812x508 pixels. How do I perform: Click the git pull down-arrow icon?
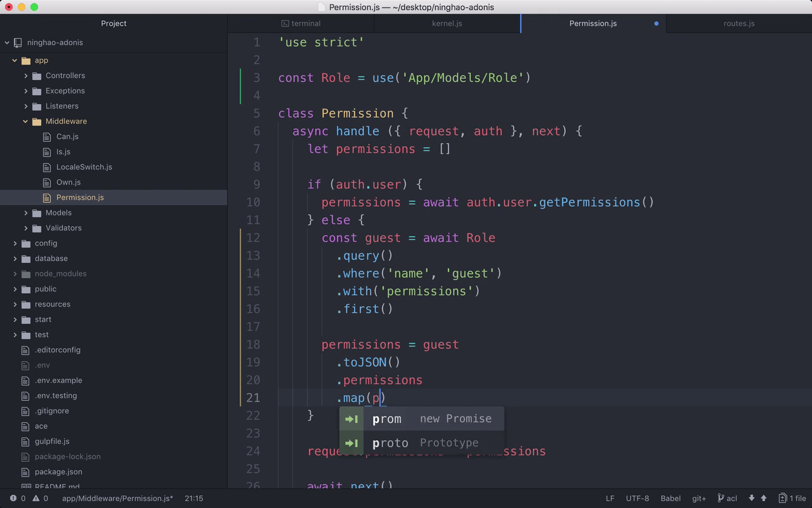(x=752, y=498)
